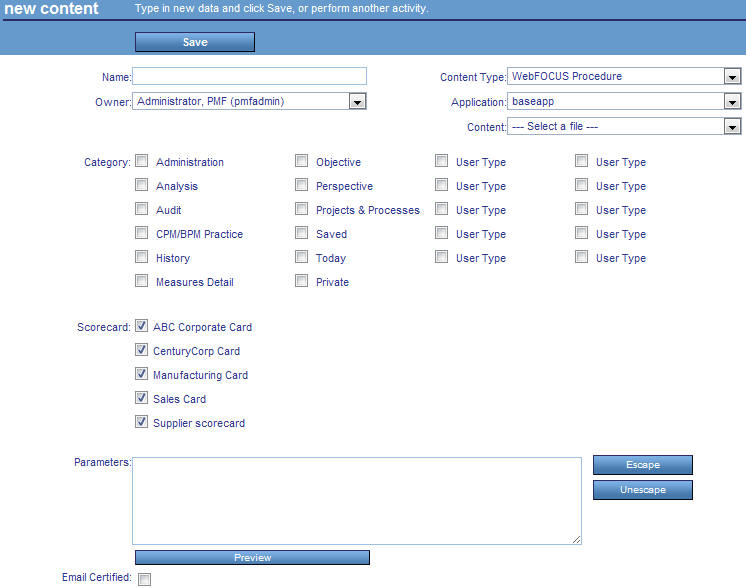
Task: Click the Preview button
Action: 252,558
